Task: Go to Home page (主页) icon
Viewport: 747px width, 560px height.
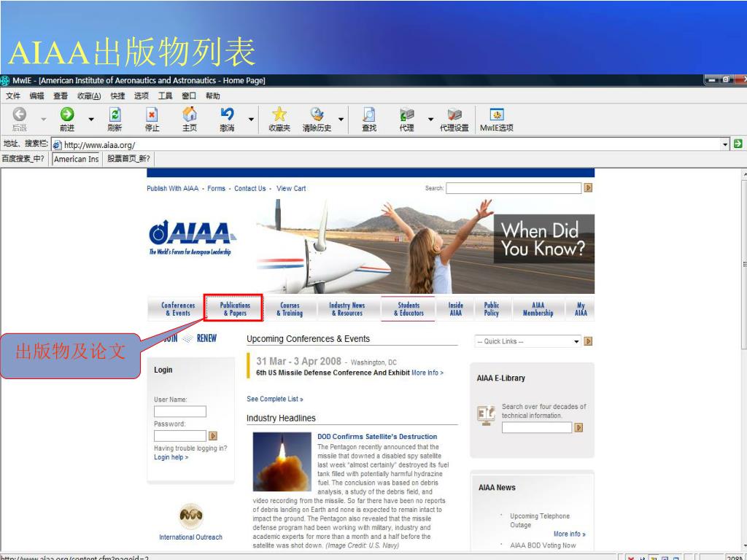Action: coord(189,114)
